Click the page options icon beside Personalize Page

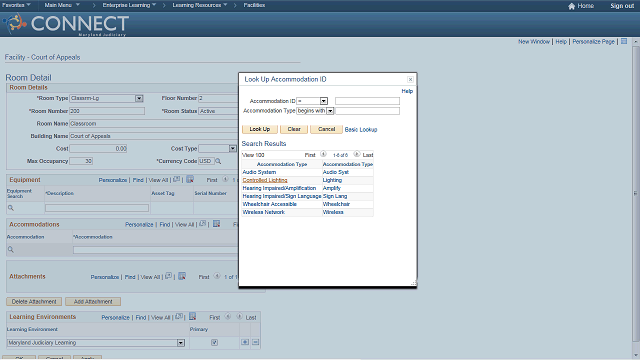click(624, 41)
